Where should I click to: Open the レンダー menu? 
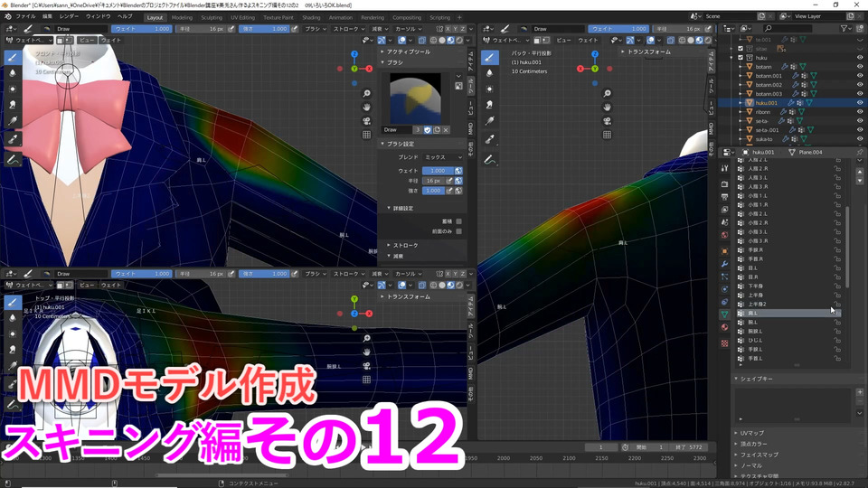[x=70, y=16]
